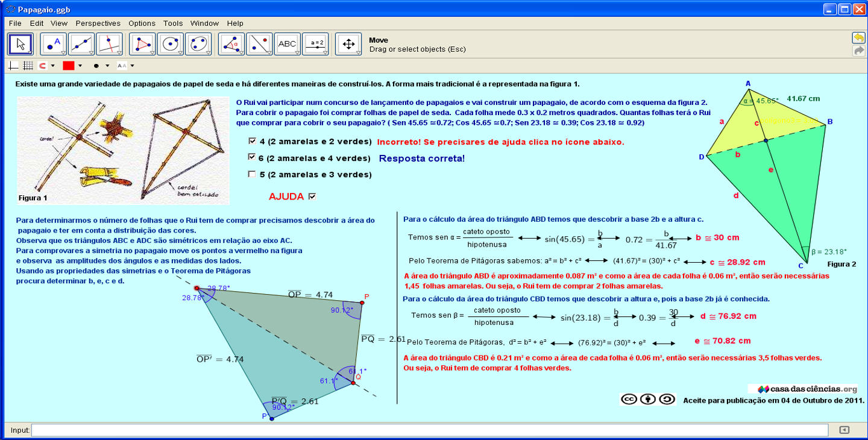Click the GeoGebra icon in title bar

(x=10, y=9)
